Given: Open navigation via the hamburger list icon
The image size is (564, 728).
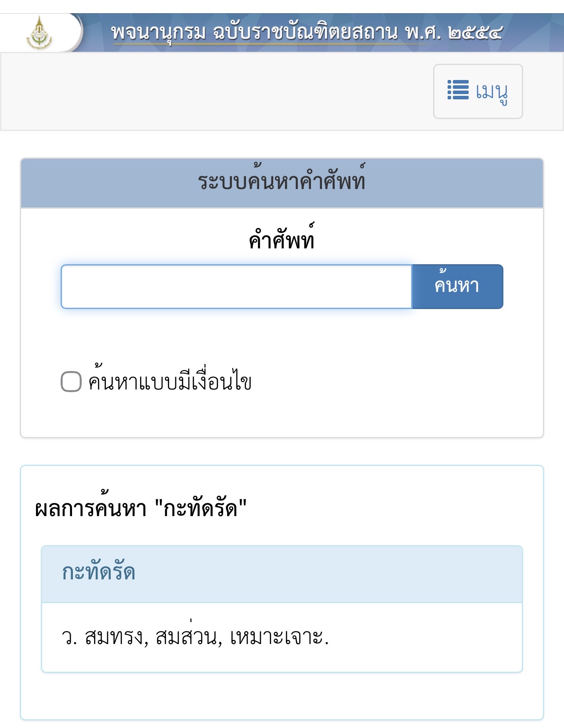Looking at the screenshot, I should click(x=457, y=90).
